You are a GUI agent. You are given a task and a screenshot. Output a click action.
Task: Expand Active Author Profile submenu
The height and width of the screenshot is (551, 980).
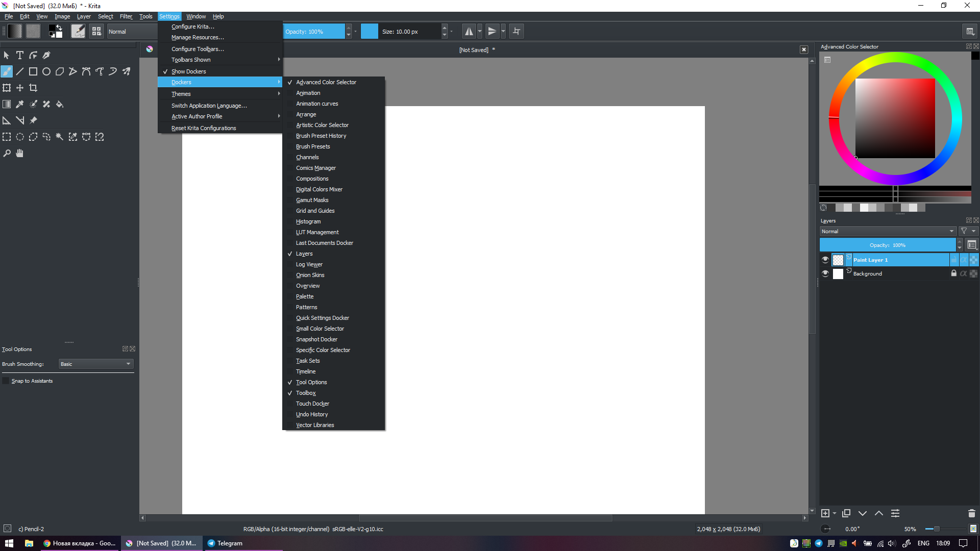click(x=220, y=116)
